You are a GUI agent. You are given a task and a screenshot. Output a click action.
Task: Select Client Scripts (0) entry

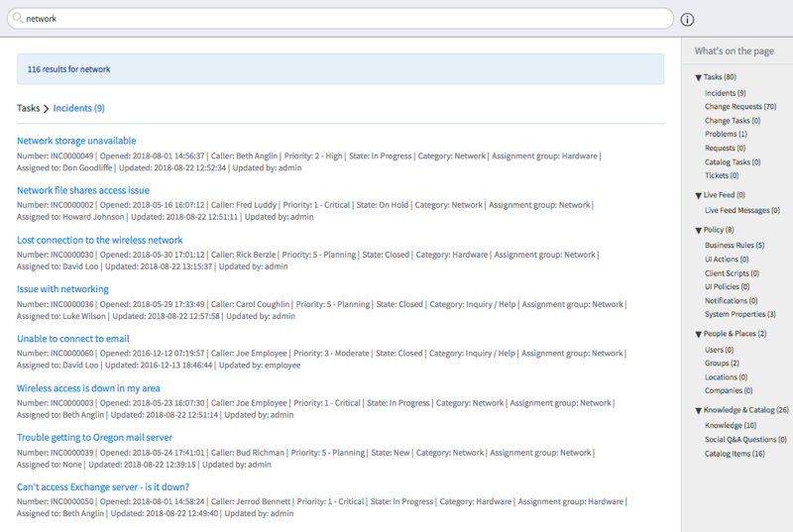[x=732, y=273]
